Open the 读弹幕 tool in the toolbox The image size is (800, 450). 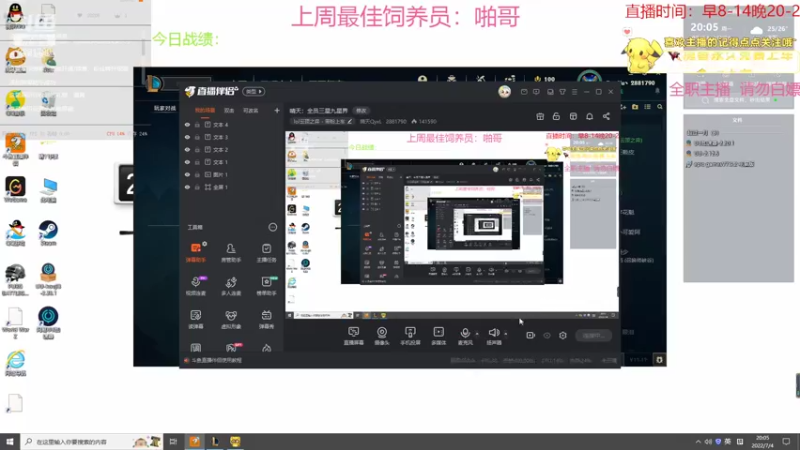pos(196,319)
